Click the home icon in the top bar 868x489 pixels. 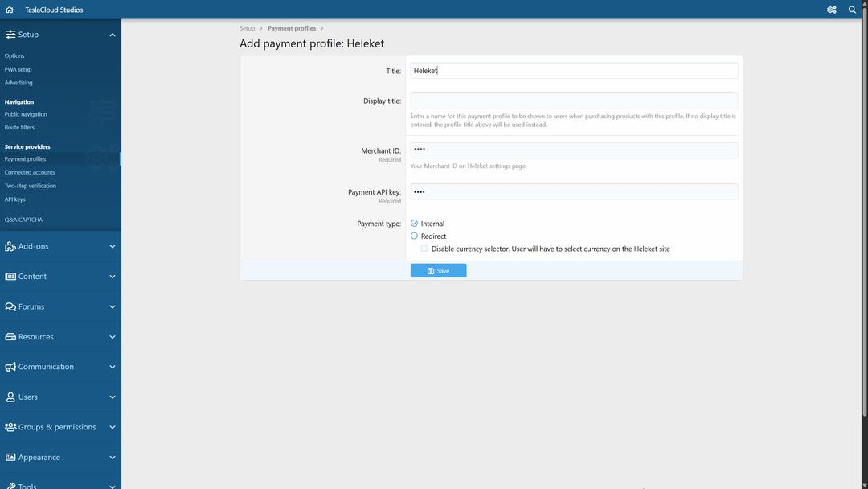[x=8, y=9]
